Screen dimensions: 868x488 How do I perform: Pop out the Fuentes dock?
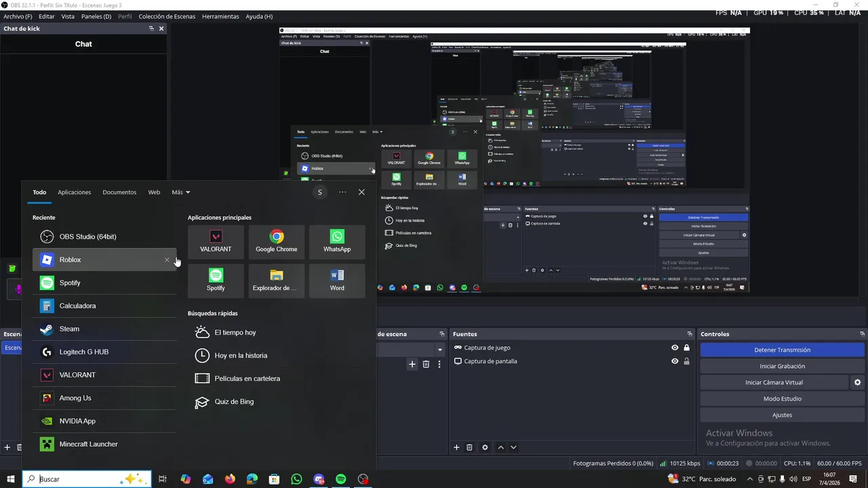click(690, 334)
